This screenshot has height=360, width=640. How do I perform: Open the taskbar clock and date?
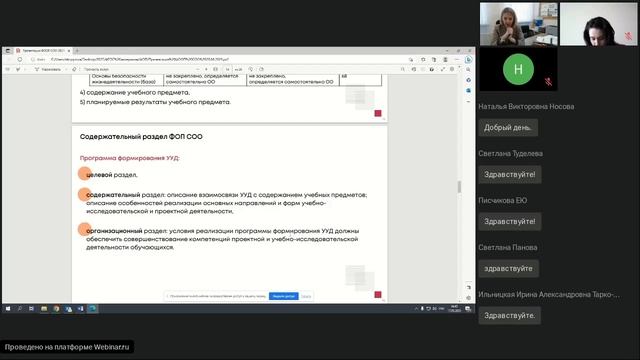(x=454, y=309)
